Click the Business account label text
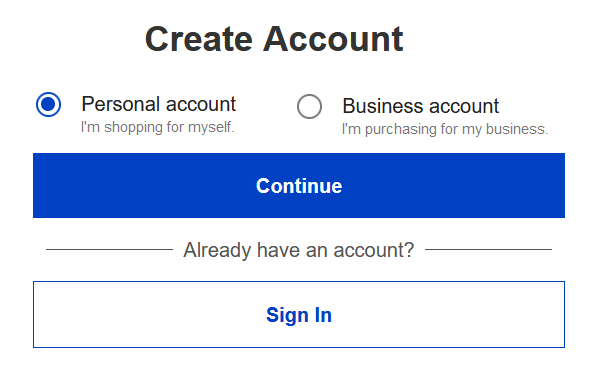 click(x=420, y=106)
